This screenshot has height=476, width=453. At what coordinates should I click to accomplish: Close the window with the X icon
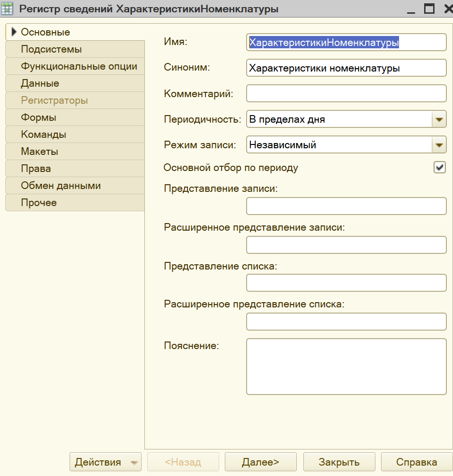pyautogui.click(x=448, y=9)
